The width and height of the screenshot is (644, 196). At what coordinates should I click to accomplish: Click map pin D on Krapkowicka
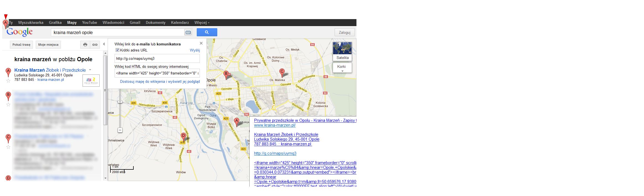pyautogui.click(x=183, y=137)
